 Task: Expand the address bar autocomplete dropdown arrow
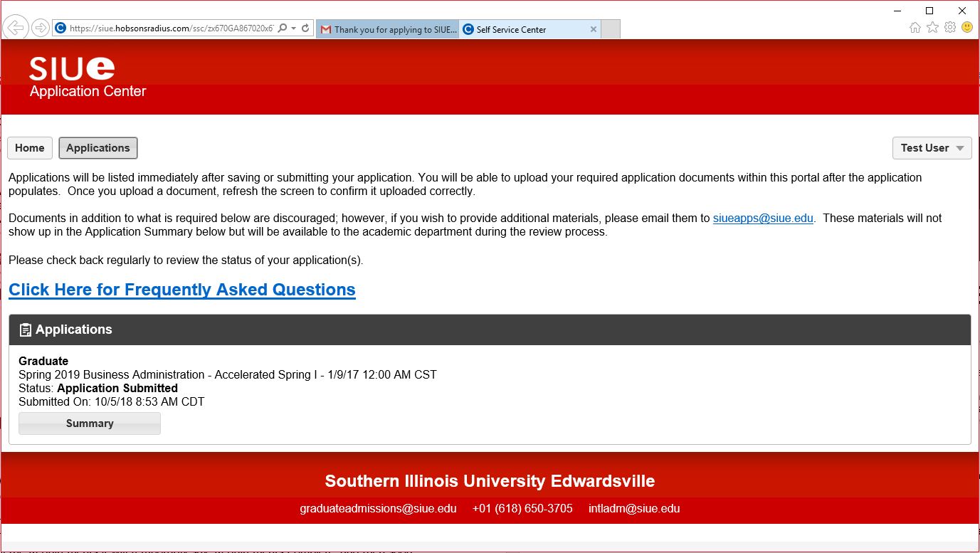[294, 28]
